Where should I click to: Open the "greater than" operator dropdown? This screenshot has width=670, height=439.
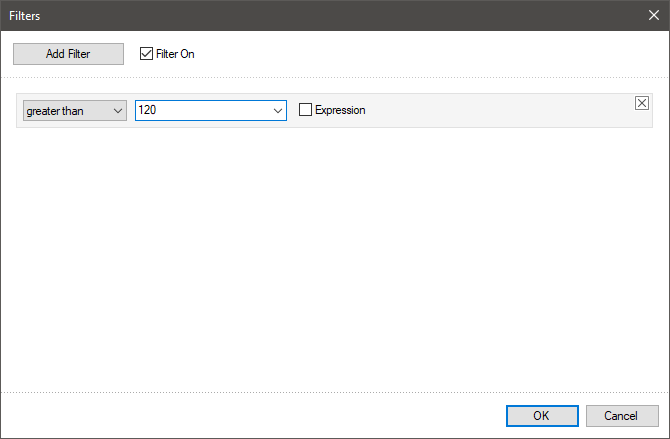[66, 110]
